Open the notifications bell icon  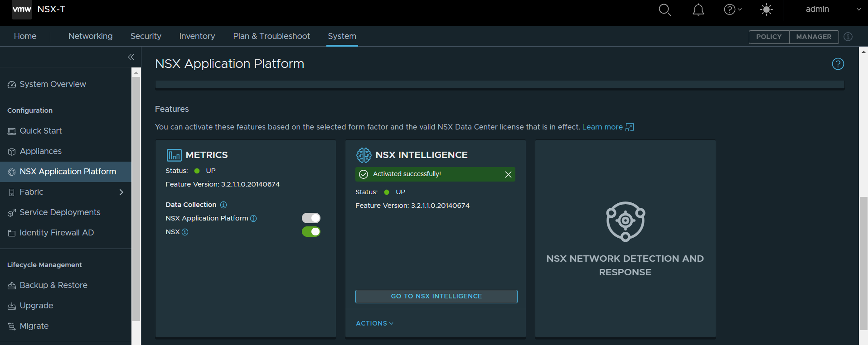tap(698, 10)
